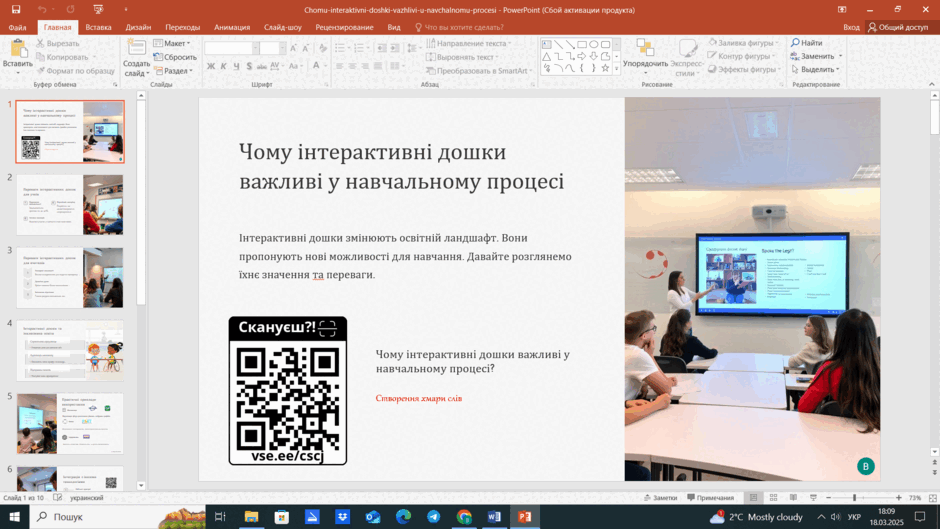940x529 pixels.
Task: Expand the Выделить select dropdown
Action: (x=815, y=70)
